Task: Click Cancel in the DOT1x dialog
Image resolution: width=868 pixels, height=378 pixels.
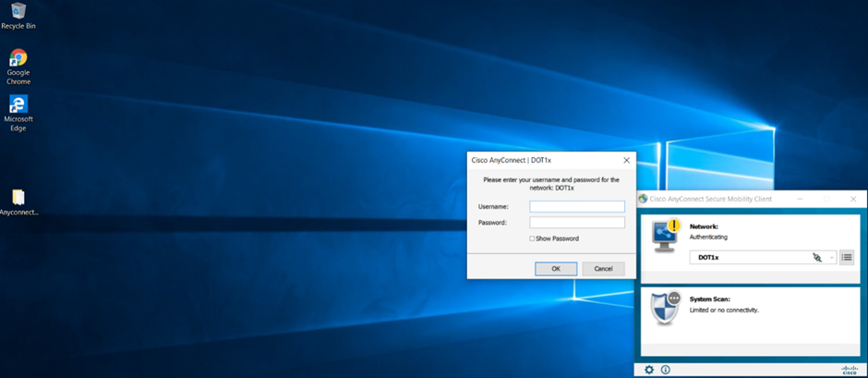Action: tap(603, 269)
